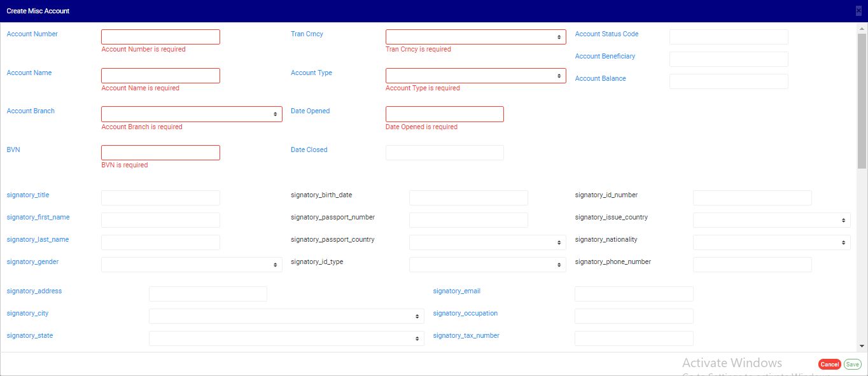This screenshot has width=868, height=376.
Task: Select the signatory_email input box
Action: pos(633,294)
